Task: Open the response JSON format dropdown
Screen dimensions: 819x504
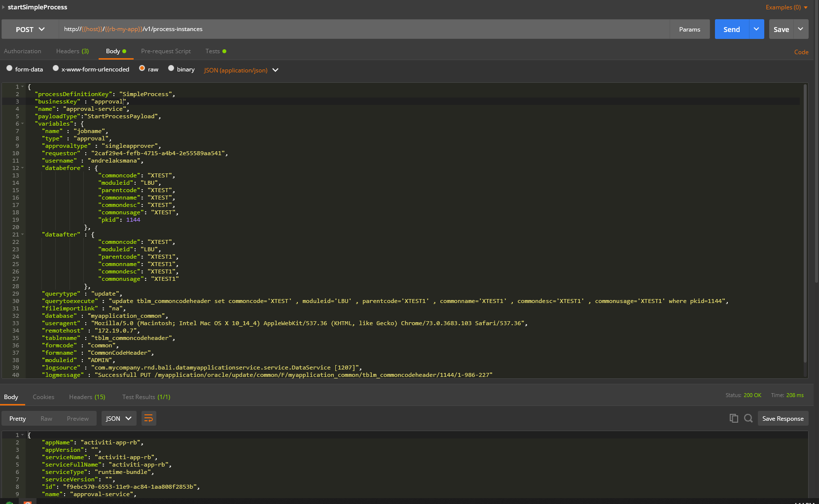Action: [119, 418]
